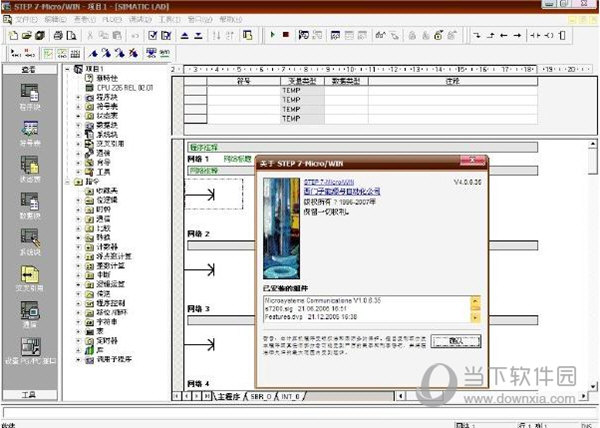Insert a line right arrow icon

tap(517, 36)
